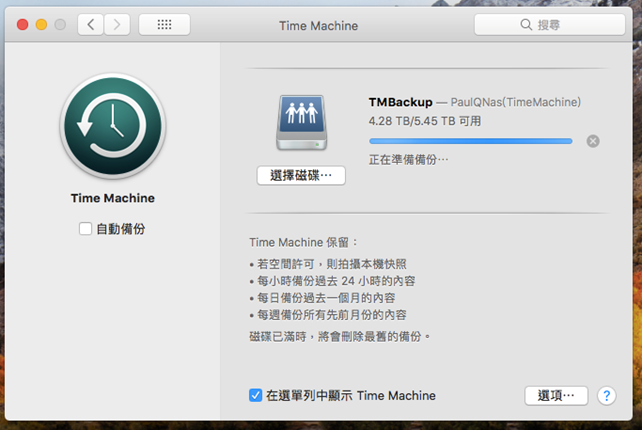Minimize window with the yellow button
This screenshot has width=642, height=430.
tap(41, 25)
